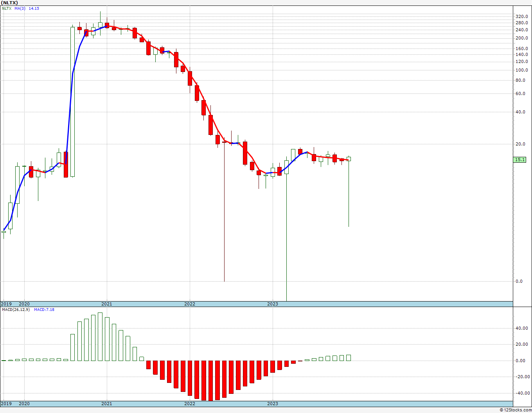Click 2023 on the price chart time axis
This screenshot has height=413, width=532.
click(x=273, y=304)
